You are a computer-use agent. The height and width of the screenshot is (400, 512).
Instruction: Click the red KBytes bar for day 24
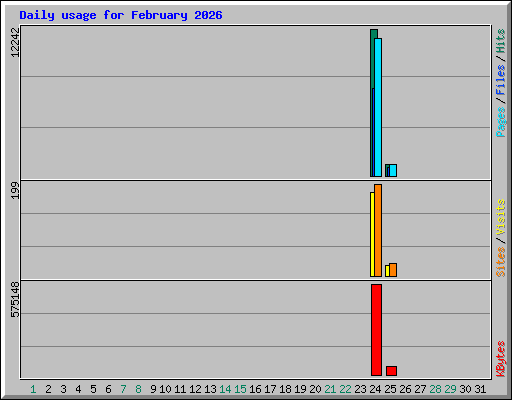click(376, 330)
